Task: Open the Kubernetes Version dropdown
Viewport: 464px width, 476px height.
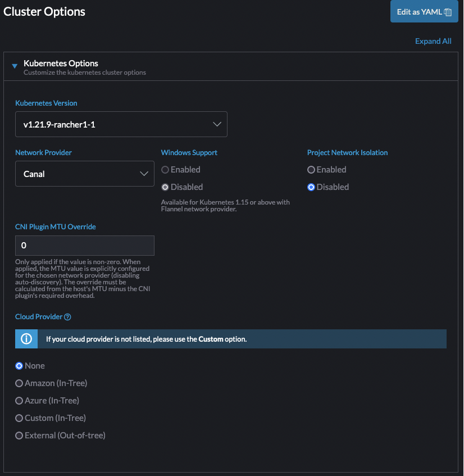Action: [121, 124]
